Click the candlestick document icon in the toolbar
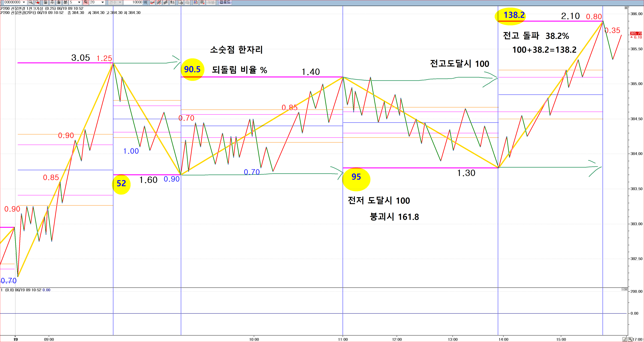The height and width of the screenshot is (342, 644). pyautogui.click(x=196, y=2)
